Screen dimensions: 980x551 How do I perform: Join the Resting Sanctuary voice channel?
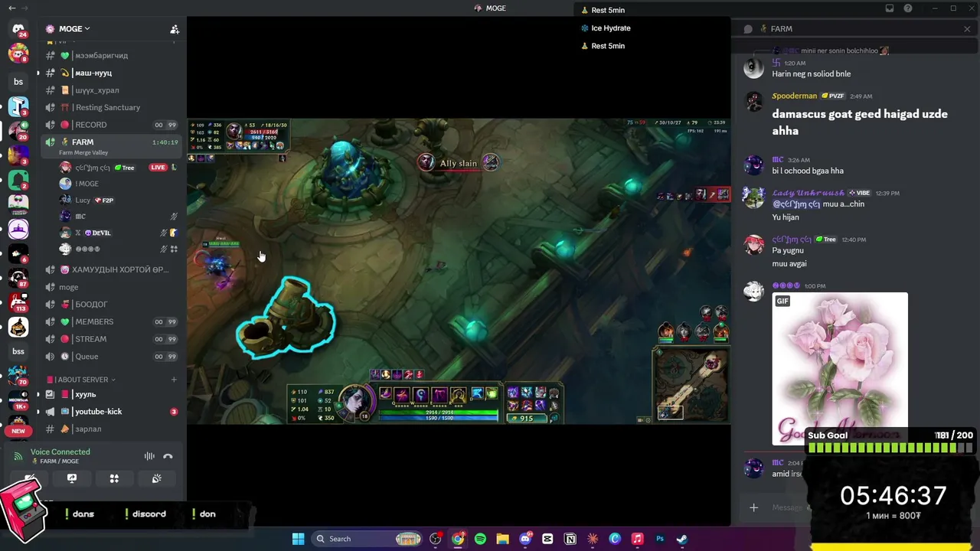[x=109, y=107]
